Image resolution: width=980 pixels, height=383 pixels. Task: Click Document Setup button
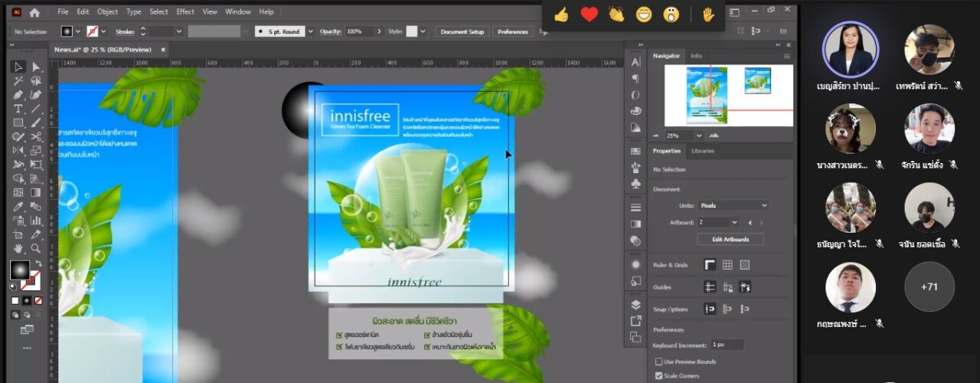pos(462,31)
